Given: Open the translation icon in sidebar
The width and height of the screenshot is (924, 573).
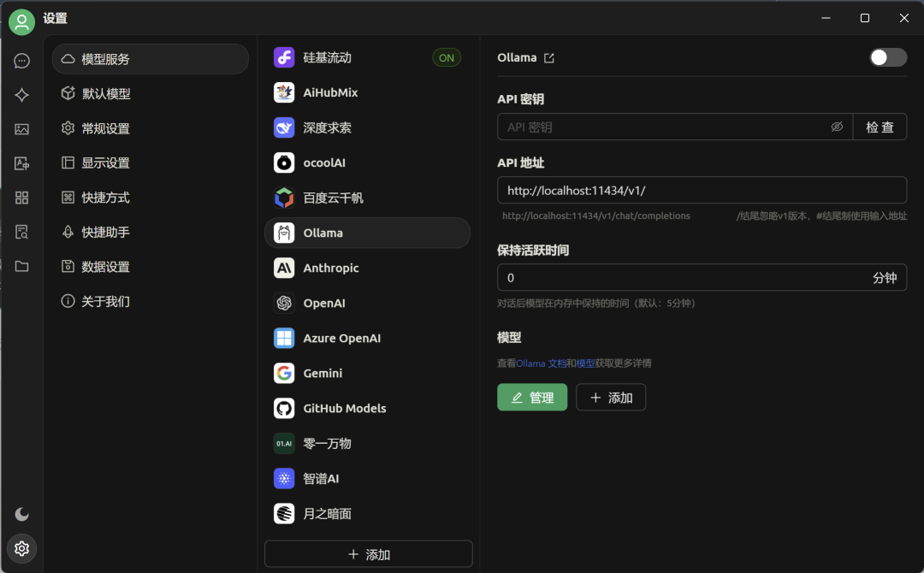Looking at the screenshot, I should point(21,163).
